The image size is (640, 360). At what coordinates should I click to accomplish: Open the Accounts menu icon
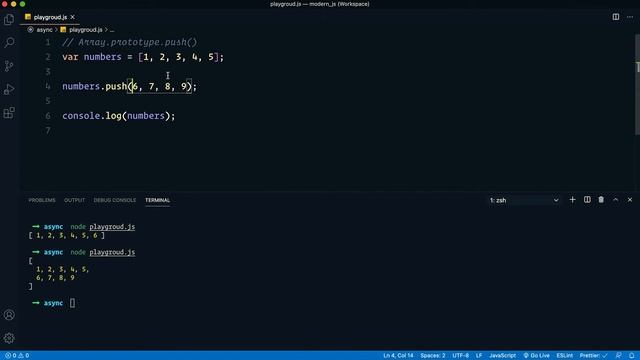(x=9, y=315)
